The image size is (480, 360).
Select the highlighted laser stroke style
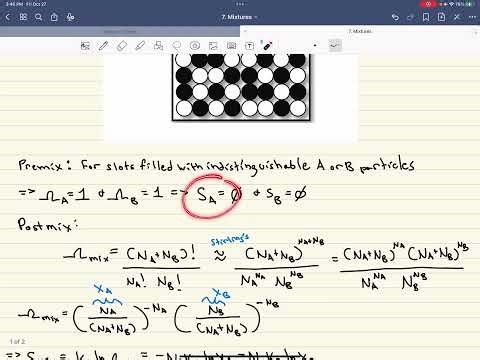335,45
